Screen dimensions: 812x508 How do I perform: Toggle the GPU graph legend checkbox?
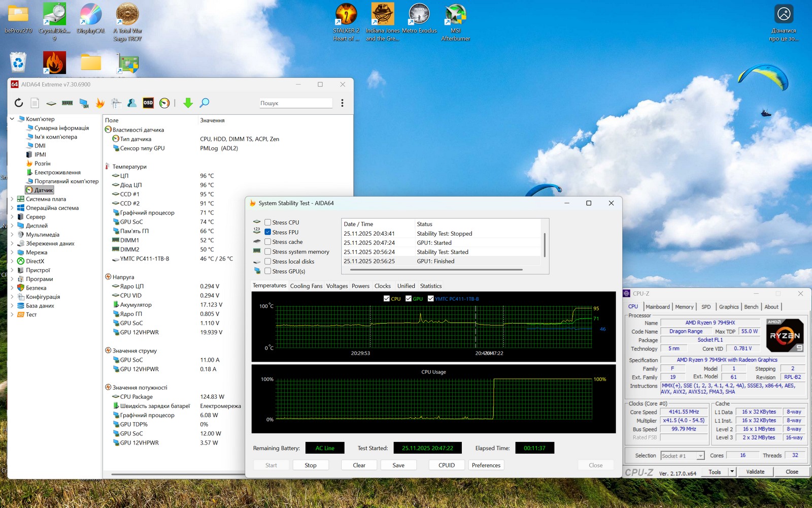point(409,299)
